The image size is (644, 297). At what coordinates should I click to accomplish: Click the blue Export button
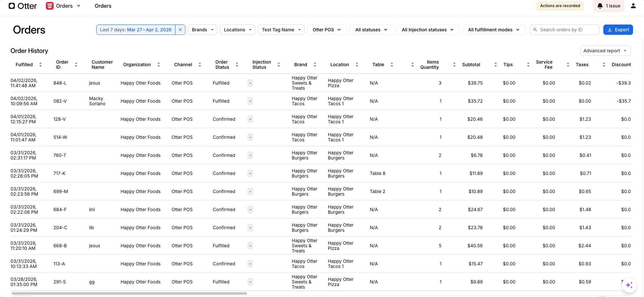pyautogui.click(x=618, y=30)
